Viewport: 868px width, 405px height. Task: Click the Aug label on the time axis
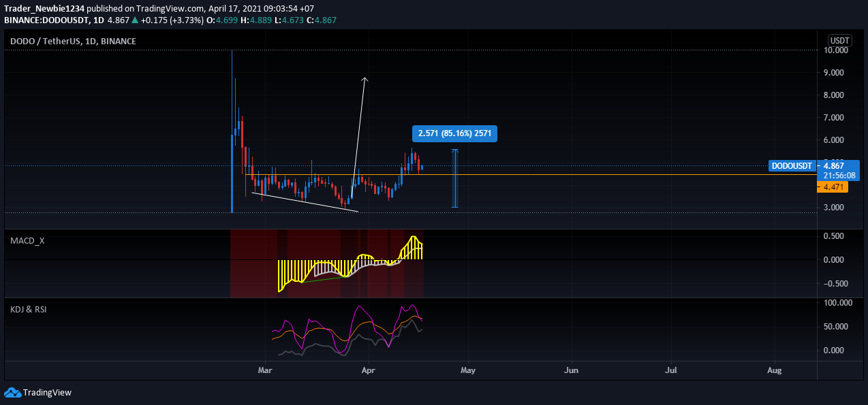[774, 371]
